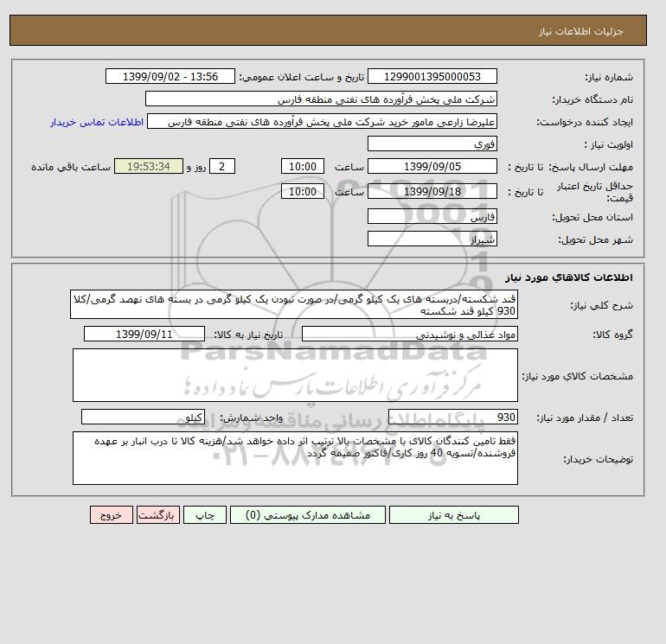Click the delivery province field فارس
This screenshot has width=666, height=644.
[x=432, y=216]
